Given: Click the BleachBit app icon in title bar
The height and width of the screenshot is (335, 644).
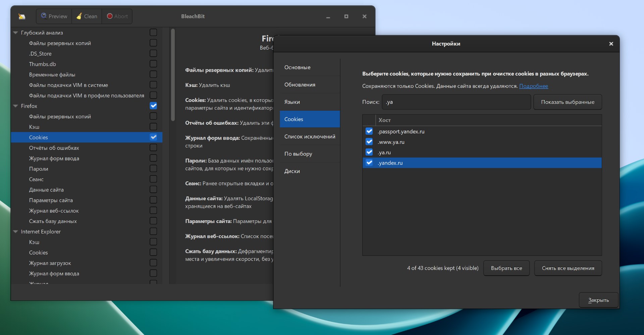Looking at the screenshot, I should [22, 16].
